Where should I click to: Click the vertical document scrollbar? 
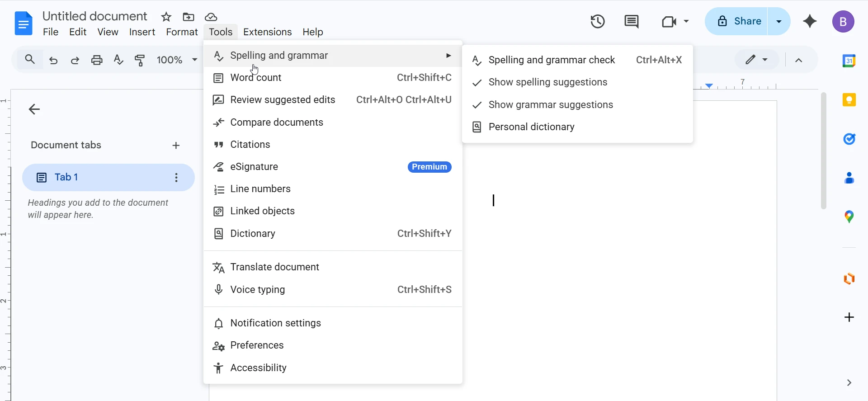click(823, 151)
